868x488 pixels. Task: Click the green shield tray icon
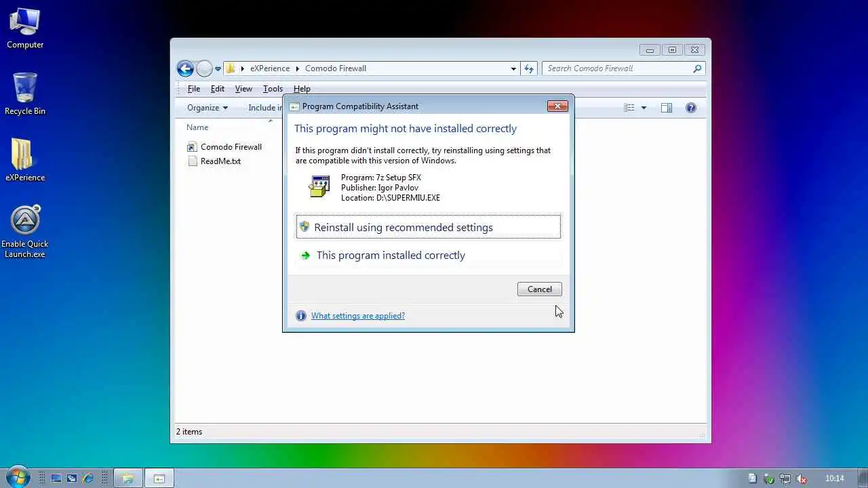[769, 479]
